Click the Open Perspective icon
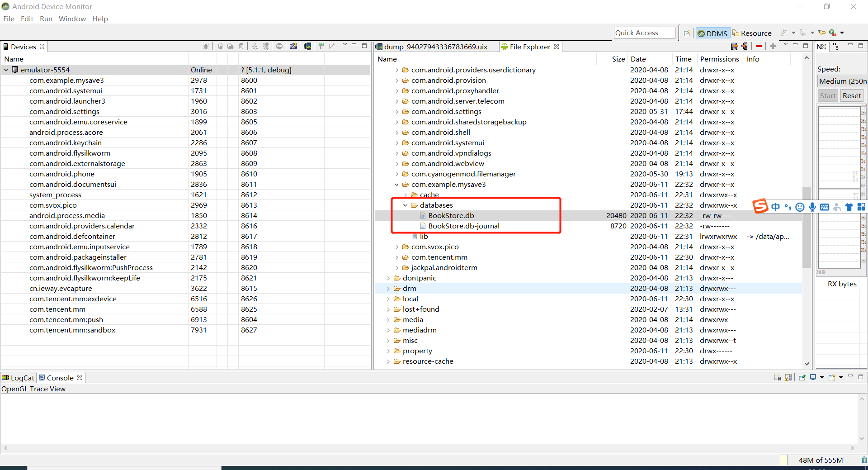868x470 pixels. tap(687, 33)
